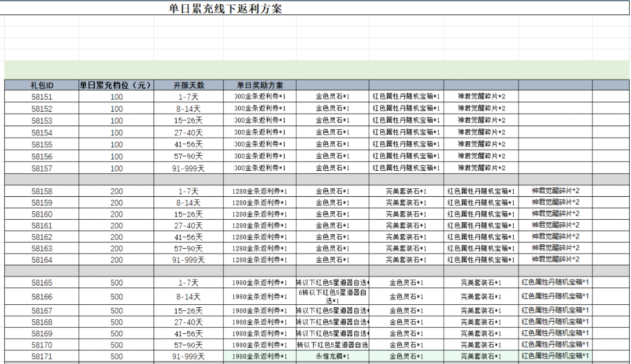This screenshot has height=364, width=631.
Task: Click the 开服天数 column header
Action: (189, 85)
